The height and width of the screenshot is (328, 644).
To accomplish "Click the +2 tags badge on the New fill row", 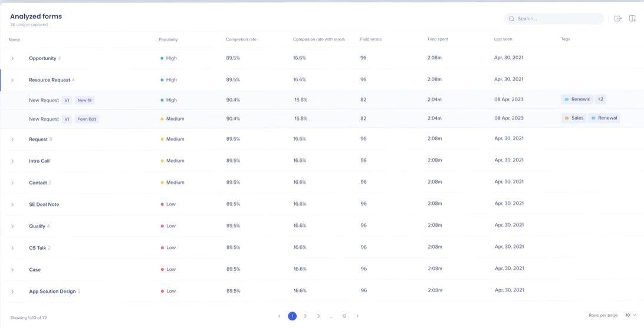I will 600,99.
